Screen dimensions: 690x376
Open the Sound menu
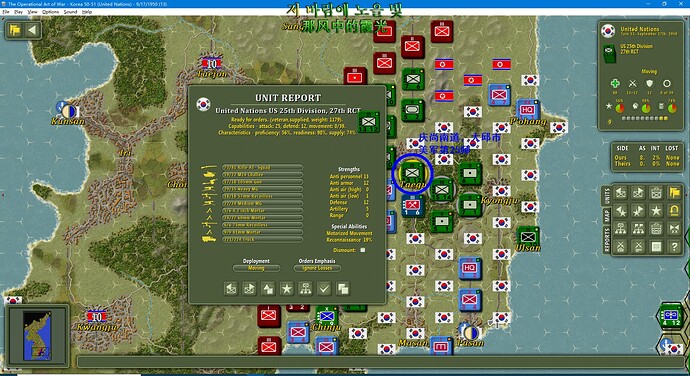tap(70, 12)
